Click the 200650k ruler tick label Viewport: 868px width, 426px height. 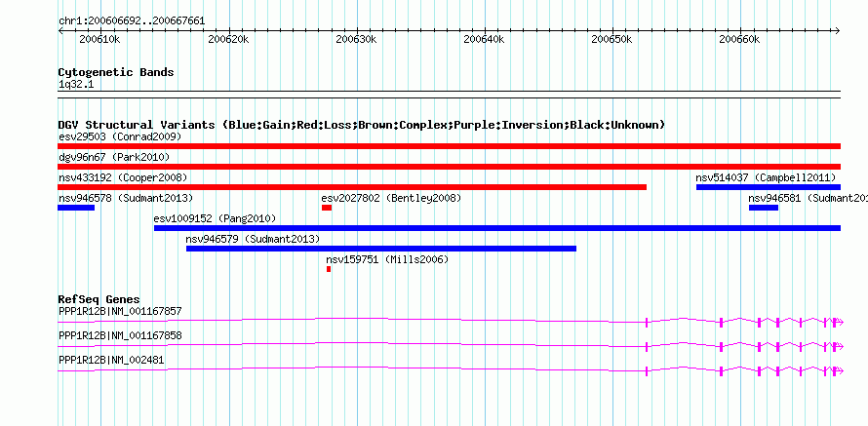pos(612,39)
